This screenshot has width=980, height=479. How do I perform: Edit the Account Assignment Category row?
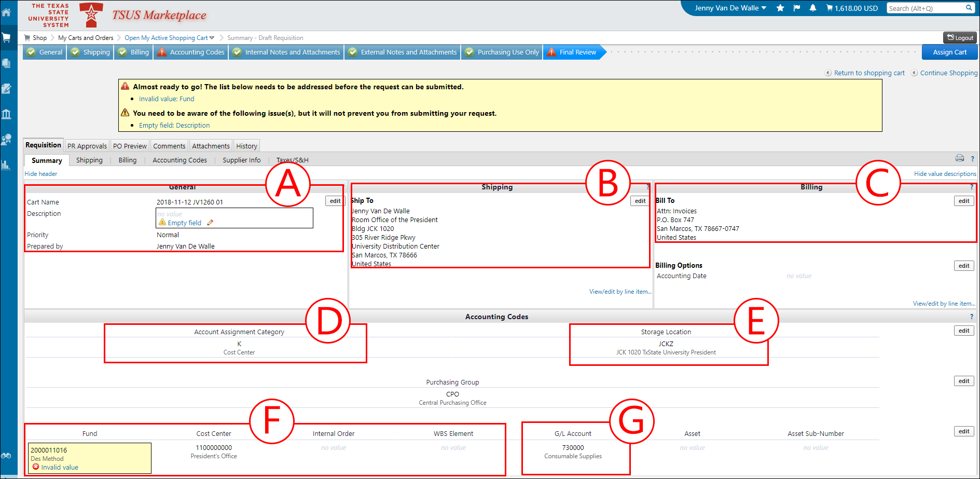point(964,331)
